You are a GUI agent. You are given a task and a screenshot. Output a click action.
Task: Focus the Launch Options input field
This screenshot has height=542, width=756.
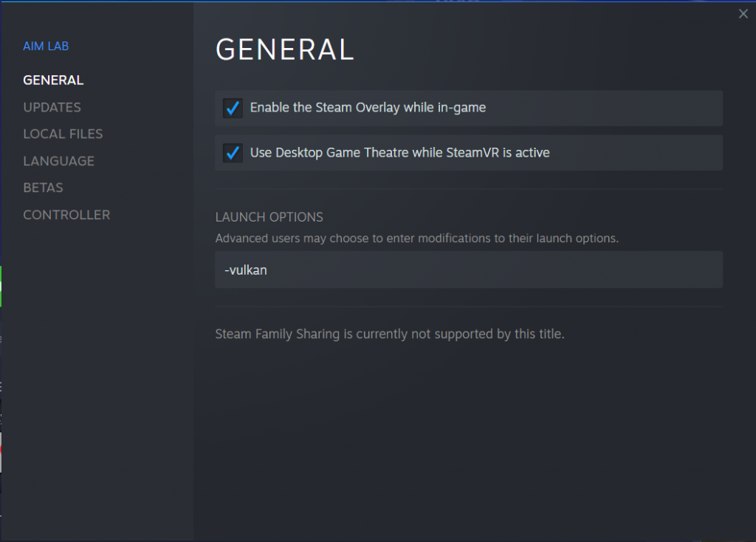(468, 270)
